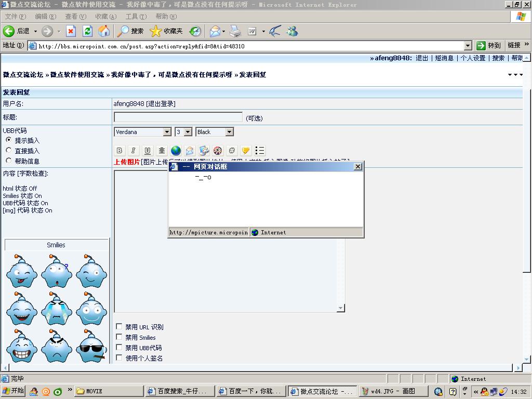Screen dimensions: 532x399
Task: Open the Edit button dropdown arrow
Action: coord(263,31)
